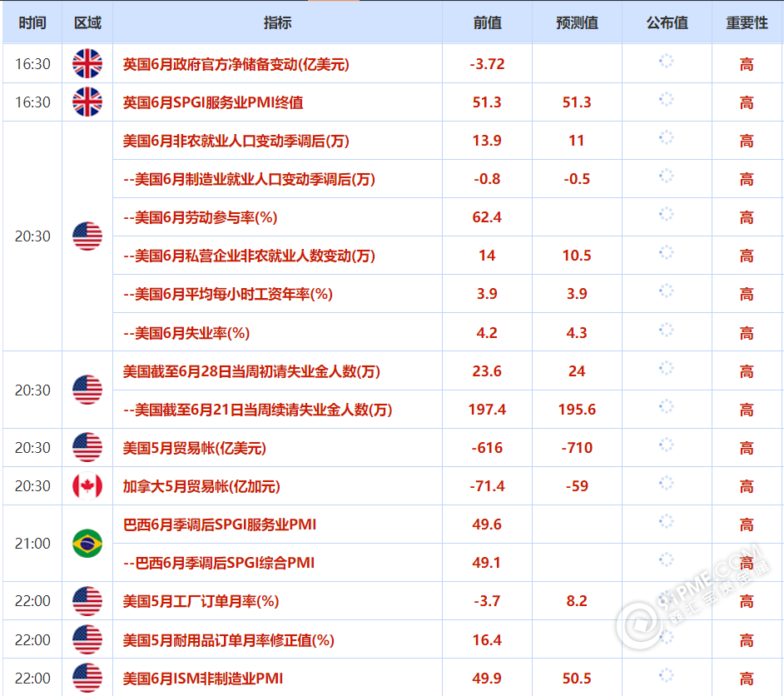Click the UK flag beside 英国6月SPGI服务业PMI终值
The image size is (784, 696).
[x=87, y=102]
